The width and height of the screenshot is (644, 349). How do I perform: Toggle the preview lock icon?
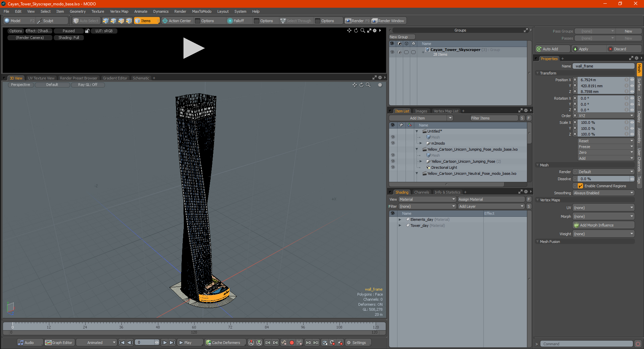point(87,31)
